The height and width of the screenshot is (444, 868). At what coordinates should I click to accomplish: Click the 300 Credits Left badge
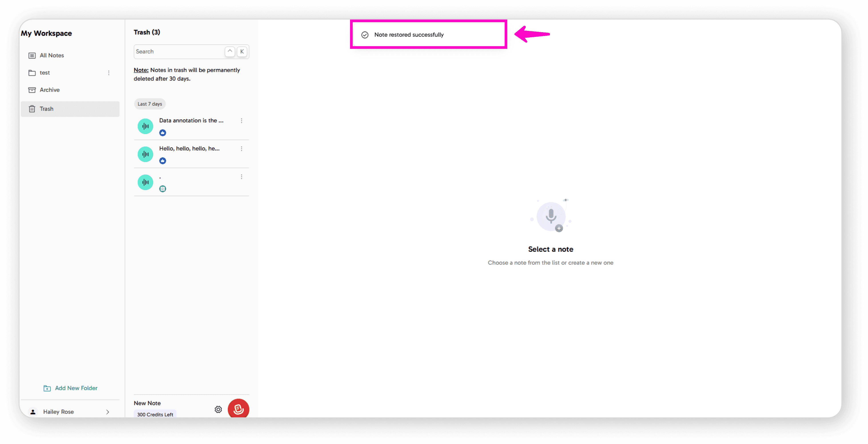pos(155,414)
